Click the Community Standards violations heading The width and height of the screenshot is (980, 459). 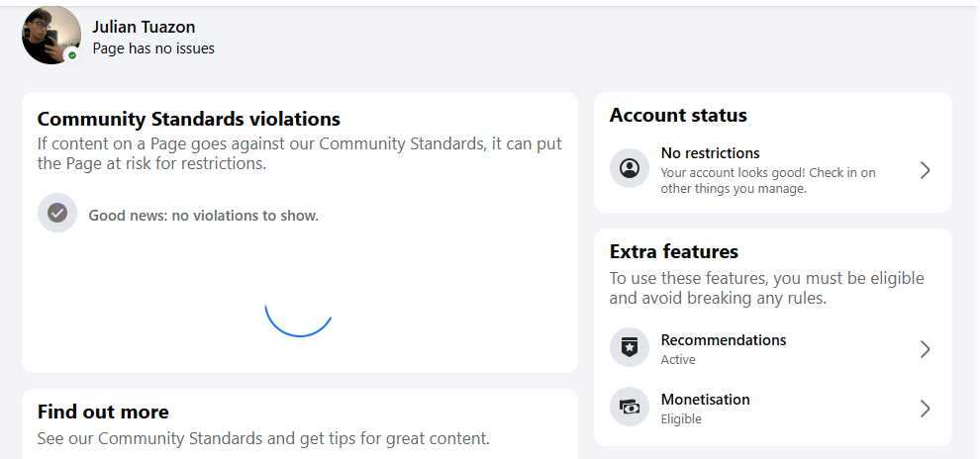188,119
